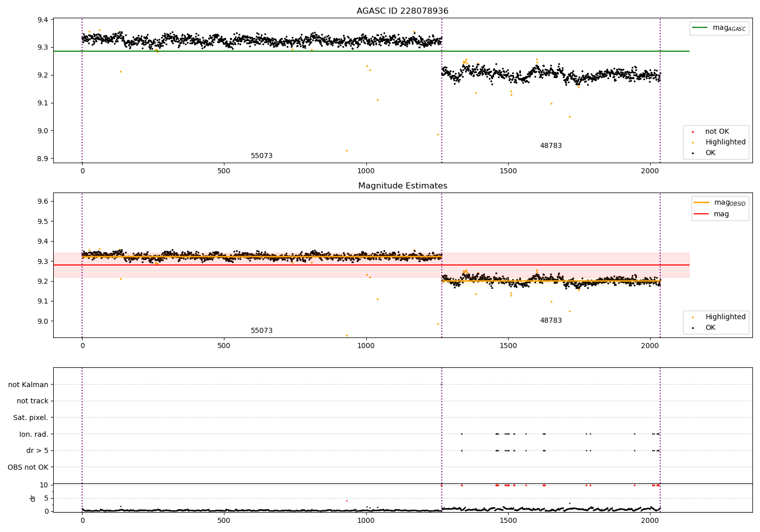The image size is (760, 532).
Task: Click the mag OBSID legend label text
Action: [730, 203]
